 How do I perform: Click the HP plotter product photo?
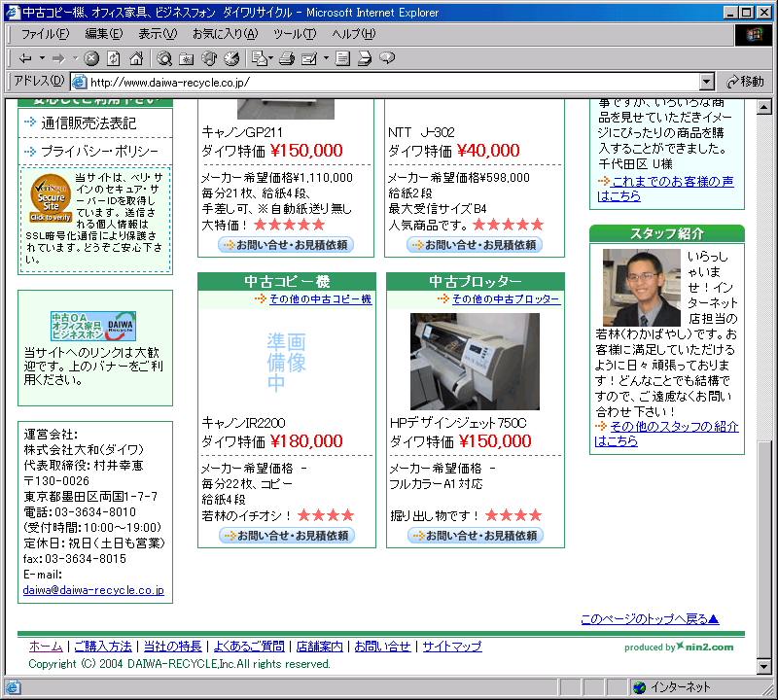pos(475,362)
